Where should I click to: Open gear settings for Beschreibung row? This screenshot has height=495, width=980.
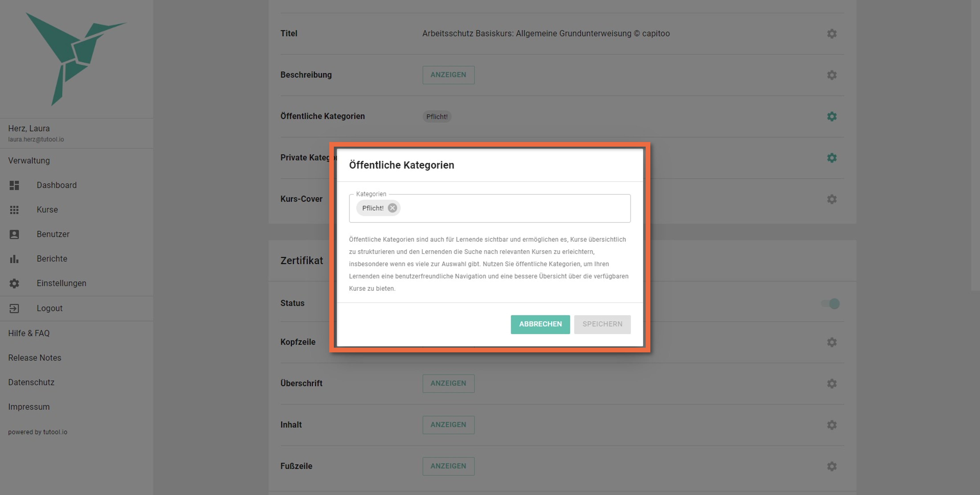(832, 75)
